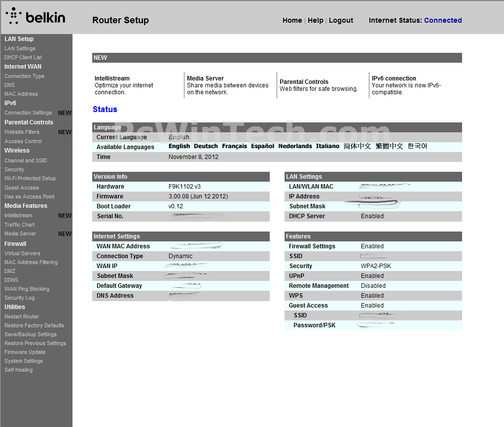
Task: Select Restart Router utility
Action: 22,316
